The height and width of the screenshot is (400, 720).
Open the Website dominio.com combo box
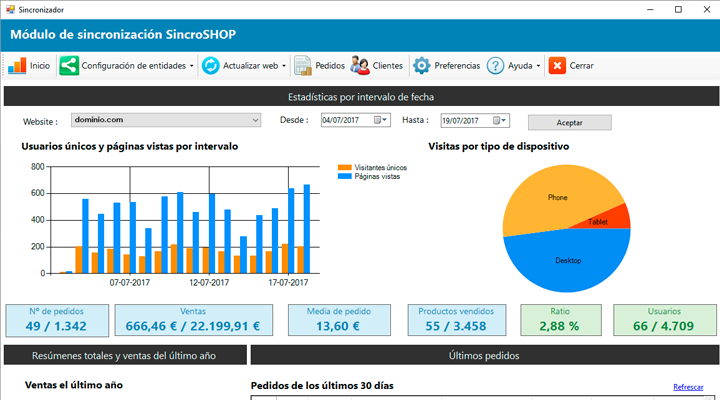166,120
